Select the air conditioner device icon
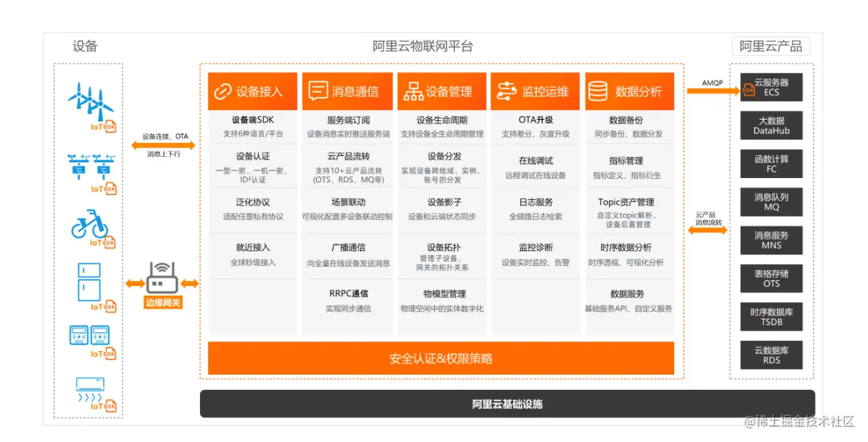The image size is (868, 442). point(89,388)
